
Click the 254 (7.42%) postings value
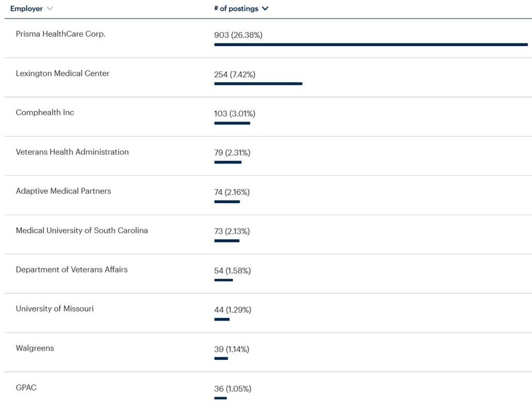coord(234,74)
